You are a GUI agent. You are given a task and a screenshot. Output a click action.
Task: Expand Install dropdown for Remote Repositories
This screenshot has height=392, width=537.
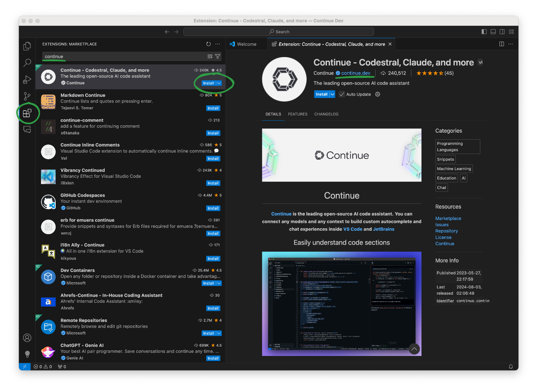click(219, 334)
